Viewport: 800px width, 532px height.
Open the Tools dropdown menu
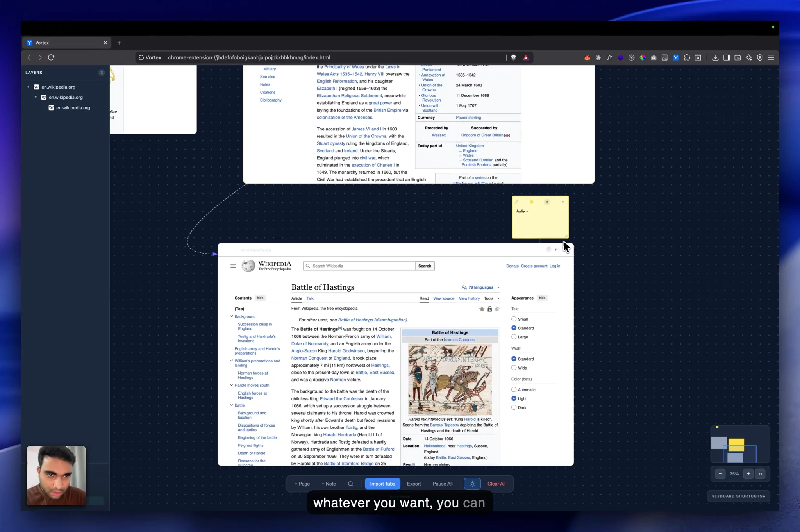492,298
